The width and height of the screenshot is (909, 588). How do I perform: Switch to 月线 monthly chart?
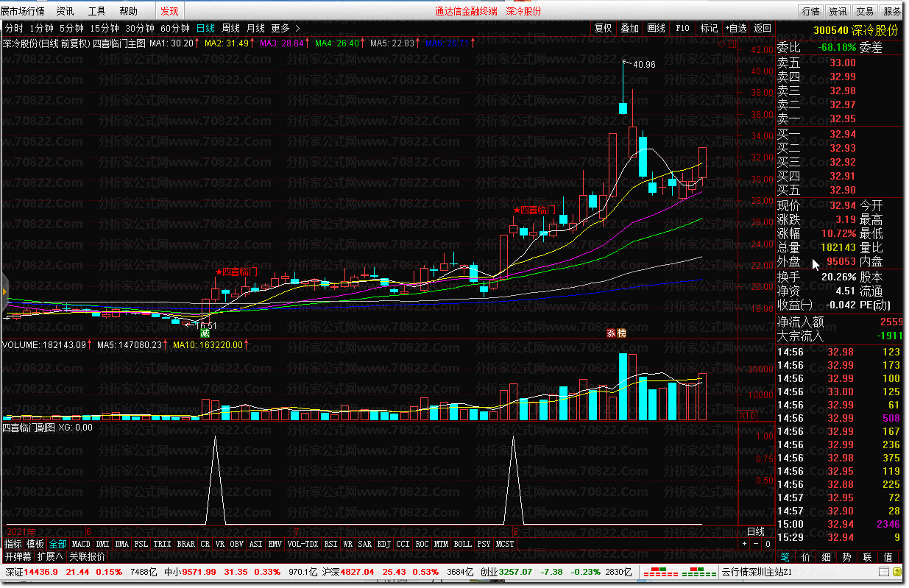[256, 28]
